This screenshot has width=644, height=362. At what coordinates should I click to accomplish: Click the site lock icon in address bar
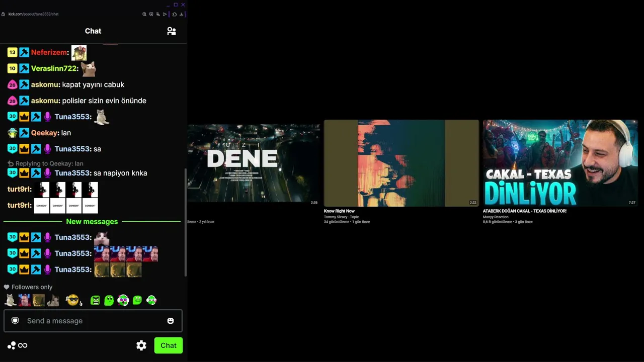pyautogui.click(x=3, y=14)
